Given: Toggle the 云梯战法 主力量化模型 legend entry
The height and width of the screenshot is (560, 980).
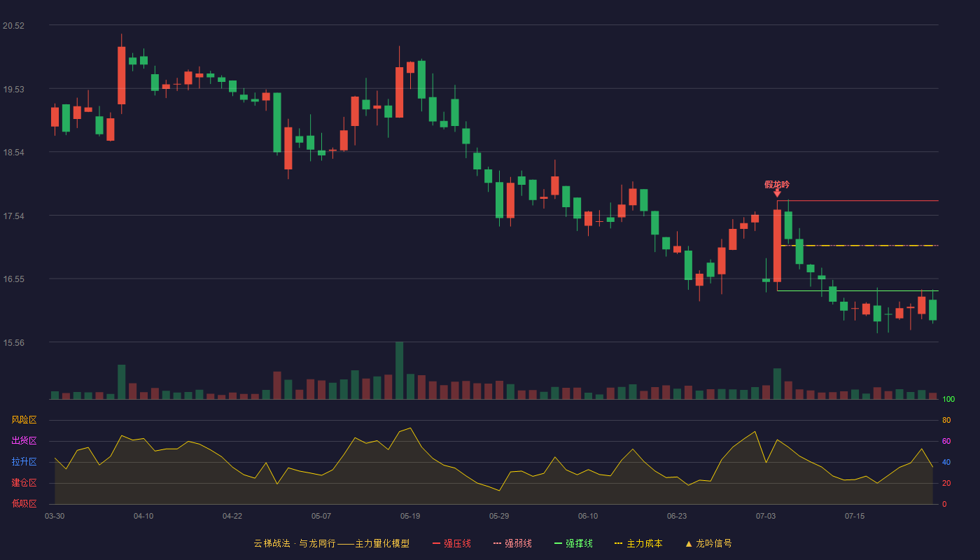Looking at the screenshot, I should [x=331, y=543].
